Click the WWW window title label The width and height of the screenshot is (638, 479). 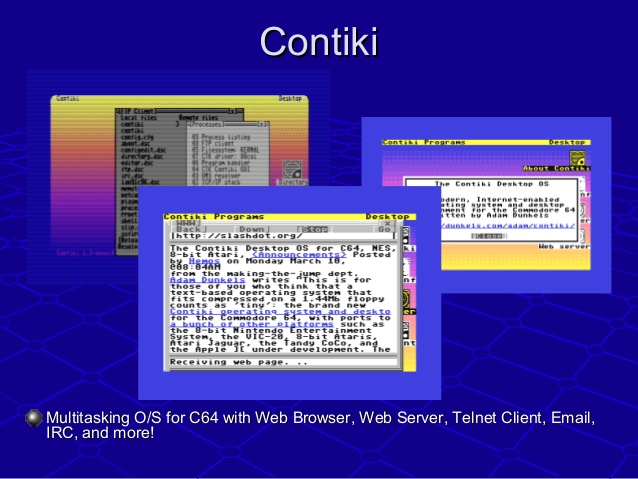[189, 223]
